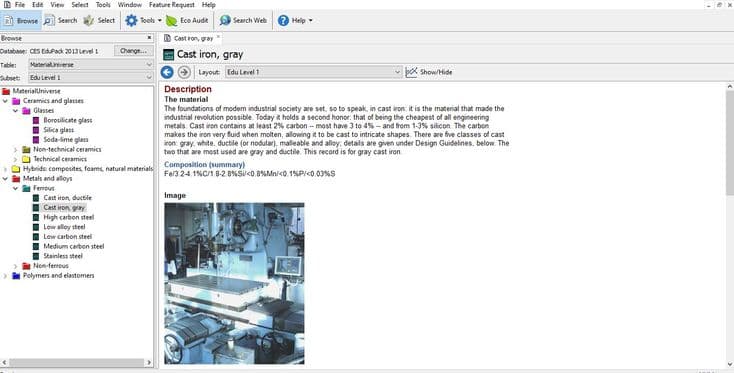The height and width of the screenshot is (373, 734).
Task: Open the Tools gear icon
Action: click(132, 21)
